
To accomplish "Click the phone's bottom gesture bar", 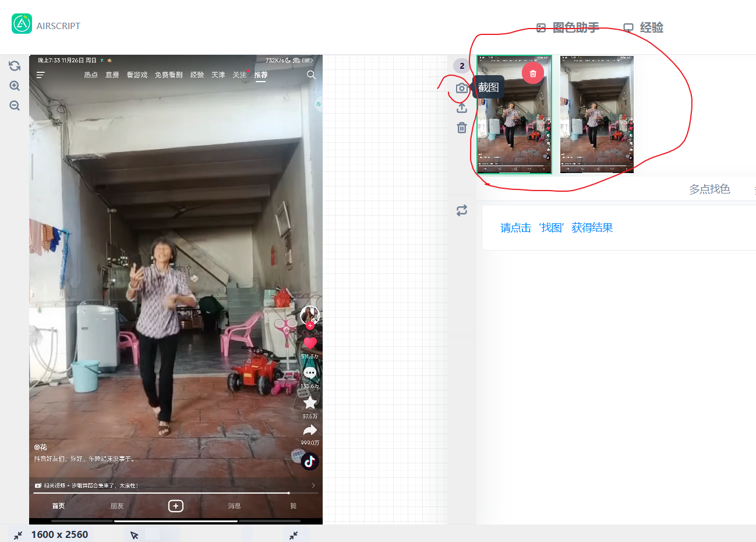I will pos(176,521).
